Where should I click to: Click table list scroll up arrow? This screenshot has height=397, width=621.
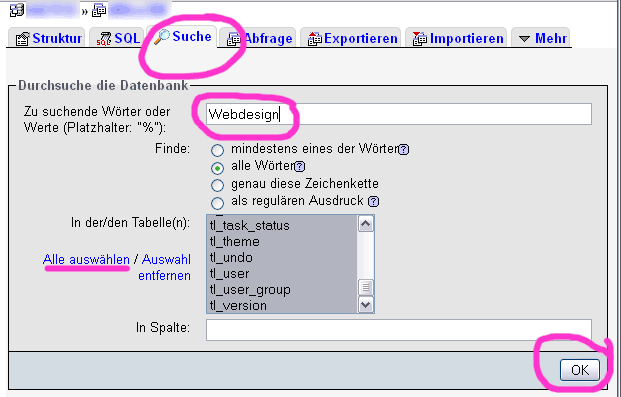tap(366, 224)
